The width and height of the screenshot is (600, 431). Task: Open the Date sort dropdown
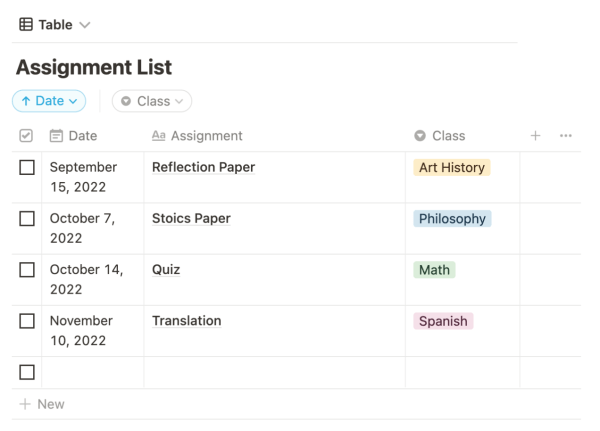tap(49, 101)
